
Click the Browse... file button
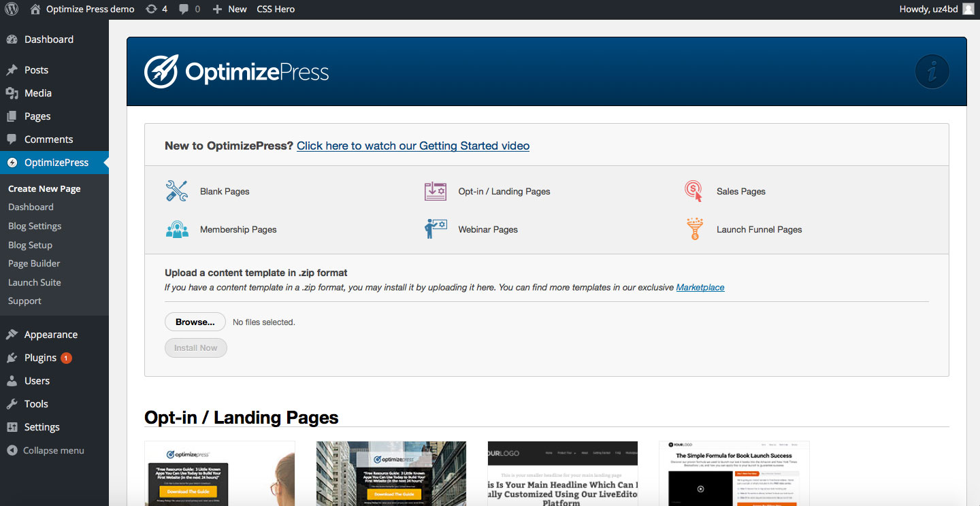tap(195, 322)
